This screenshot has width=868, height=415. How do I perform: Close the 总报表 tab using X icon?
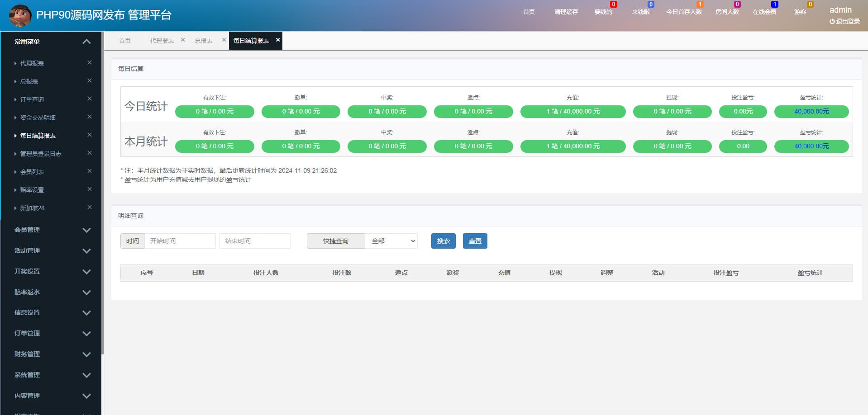224,40
